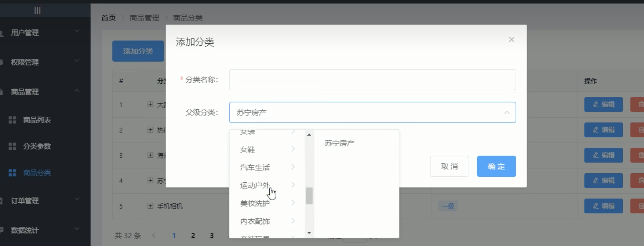
Task: Click the 分类参数 grid icon
Action: click(x=12, y=146)
